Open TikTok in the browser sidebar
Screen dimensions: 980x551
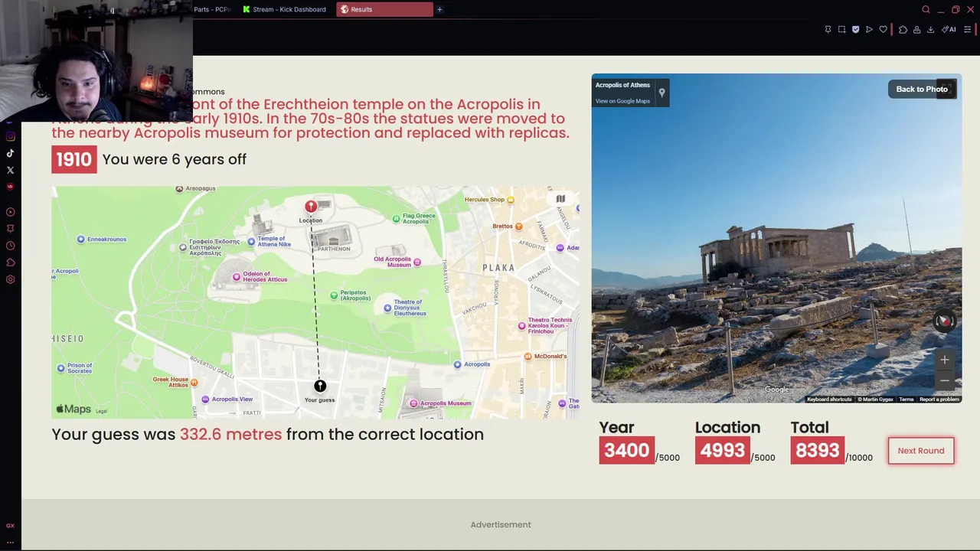[10, 153]
